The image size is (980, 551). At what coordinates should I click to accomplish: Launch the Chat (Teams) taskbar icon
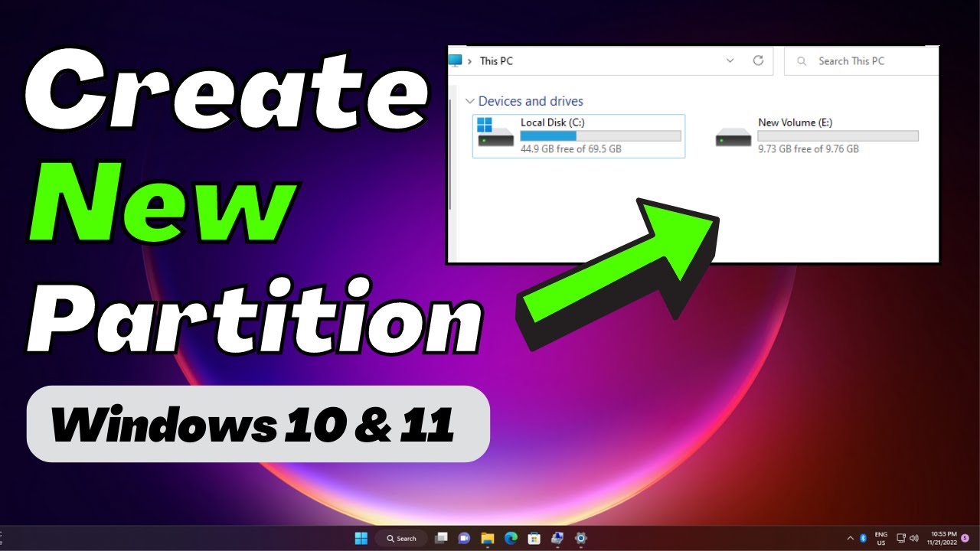(x=463, y=538)
